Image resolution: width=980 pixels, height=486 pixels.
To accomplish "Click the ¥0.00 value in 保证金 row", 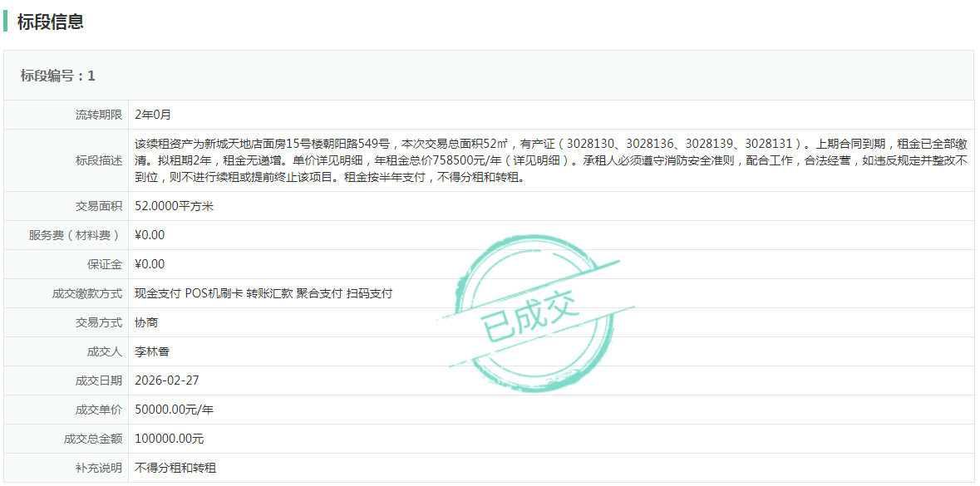I will point(150,264).
